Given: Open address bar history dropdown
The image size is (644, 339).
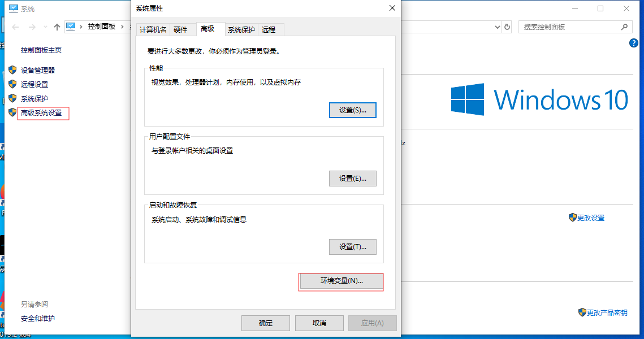Looking at the screenshot, I should 498,27.
